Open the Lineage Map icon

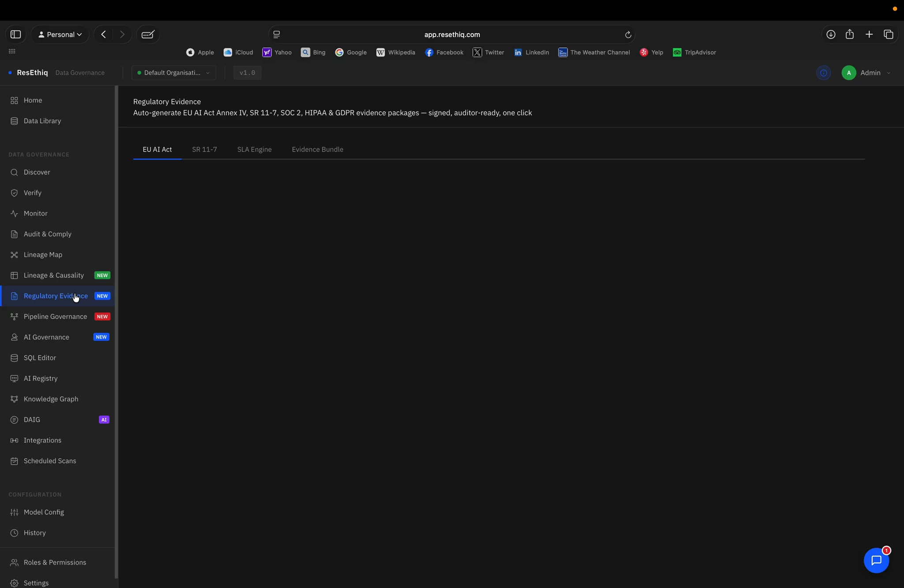point(14,255)
